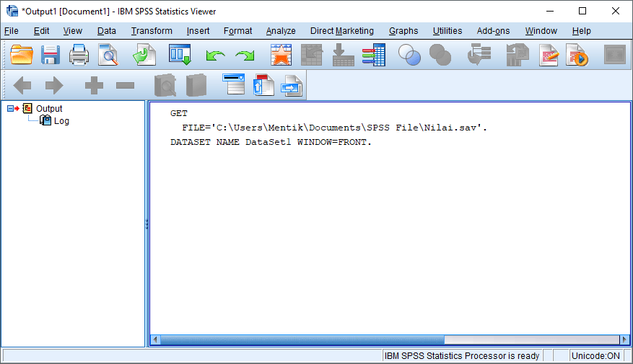Print the output using the printer icon

pyautogui.click(x=79, y=55)
